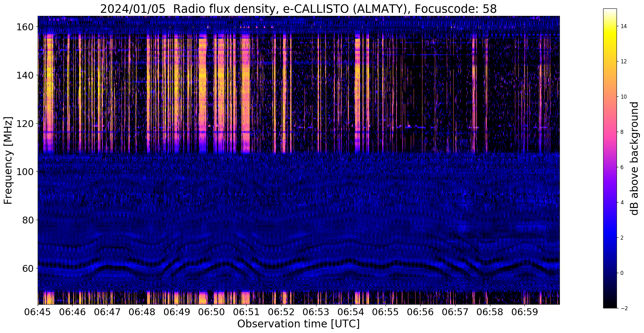This screenshot has width=644, height=333.
Task: Click the 06:57 time tick label
Action: [x=455, y=312]
